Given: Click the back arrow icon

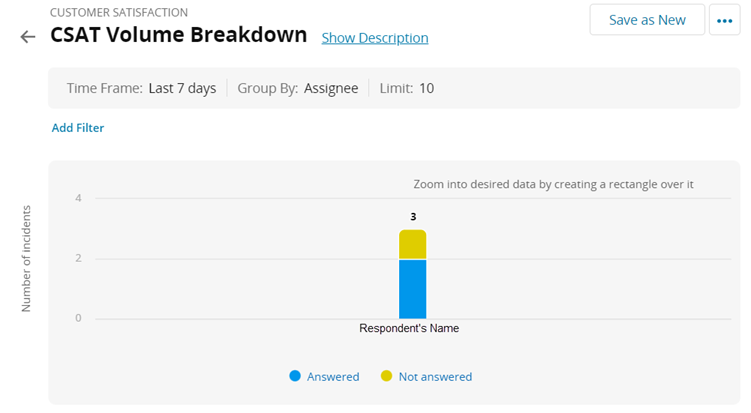Looking at the screenshot, I should tap(28, 37).
